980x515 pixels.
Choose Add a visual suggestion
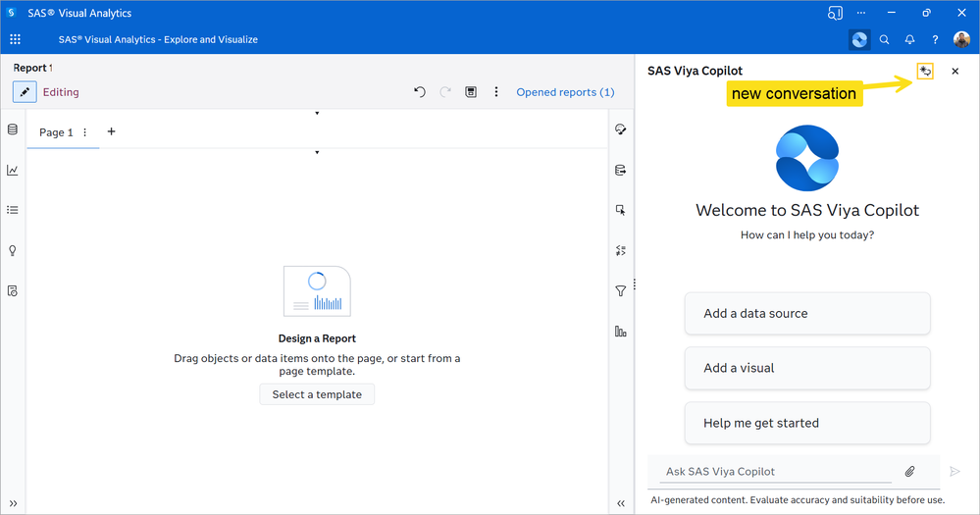tap(807, 368)
